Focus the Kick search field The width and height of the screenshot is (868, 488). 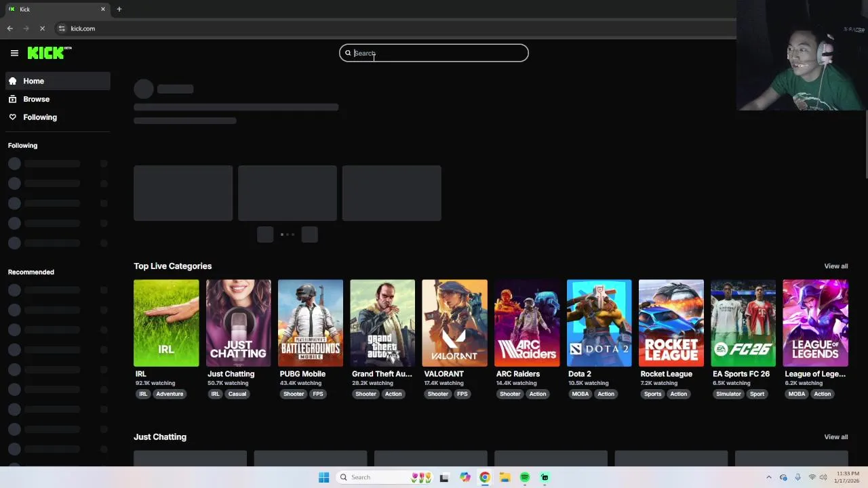pyautogui.click(x=434, y=53)
